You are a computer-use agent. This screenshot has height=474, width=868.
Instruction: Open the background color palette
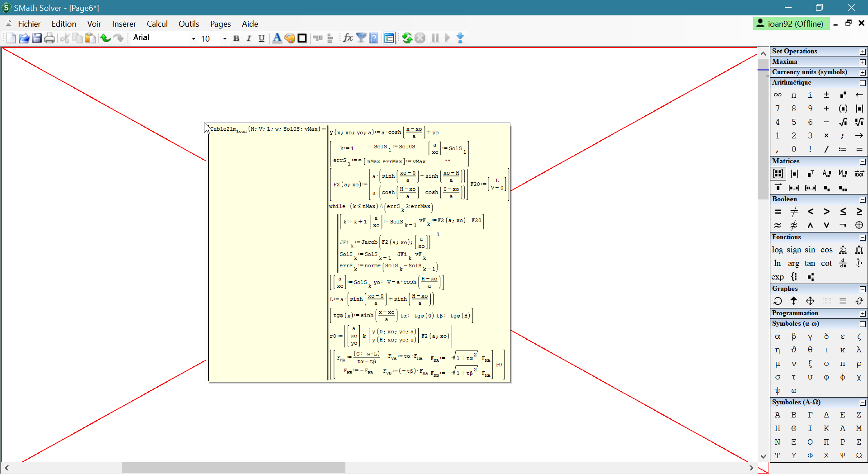[x=290, y=38]
